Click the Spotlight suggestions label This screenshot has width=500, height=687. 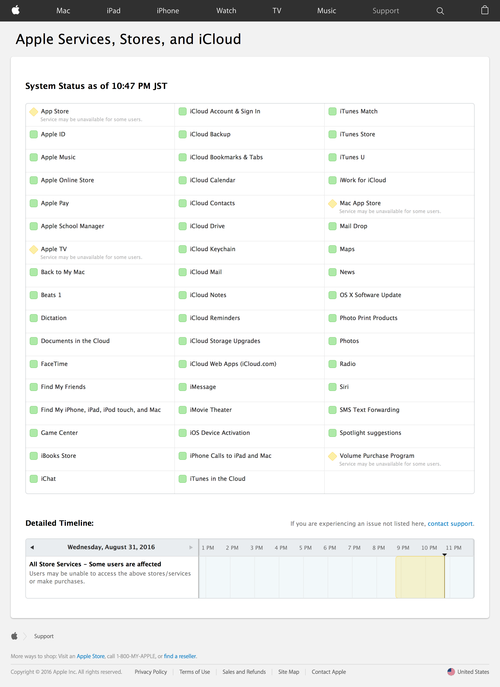coord(370,433)
